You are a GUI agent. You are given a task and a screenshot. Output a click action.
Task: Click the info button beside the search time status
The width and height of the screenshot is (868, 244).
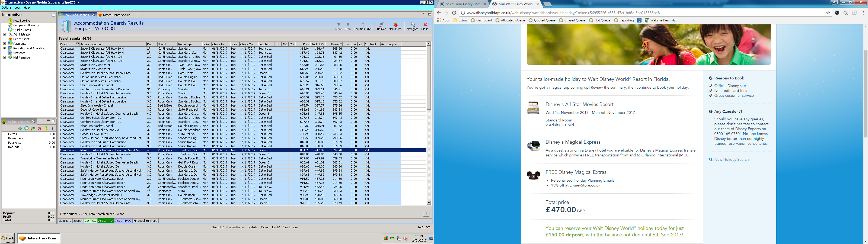426,214
